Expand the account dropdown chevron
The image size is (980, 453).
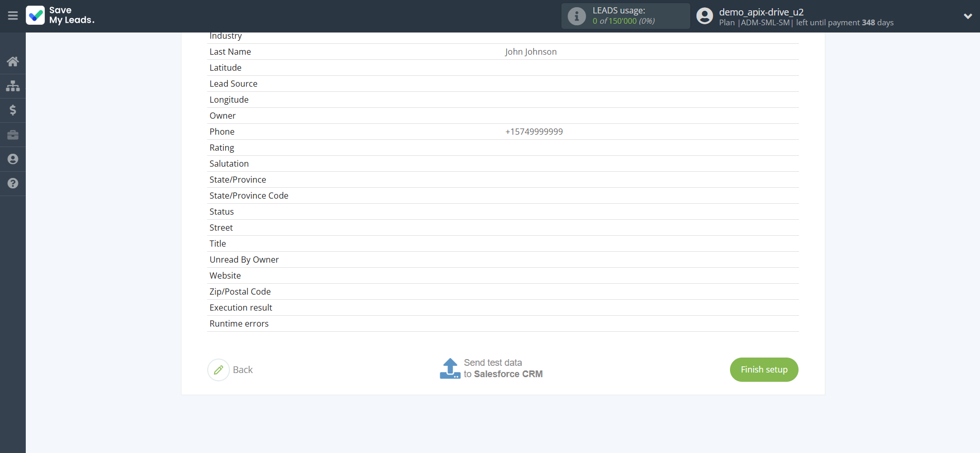tap(968, 17)
